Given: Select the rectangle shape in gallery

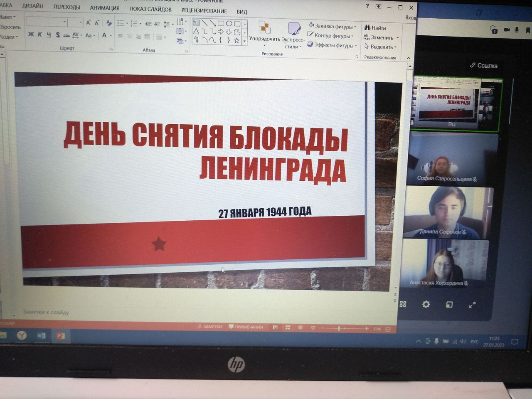Looking at the screenshot, I should (221, 23).
